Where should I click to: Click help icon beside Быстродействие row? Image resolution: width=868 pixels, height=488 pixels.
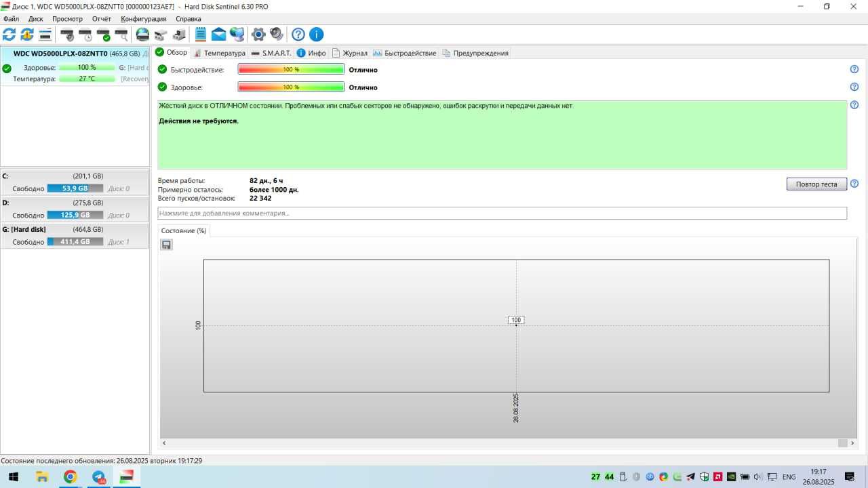[x=854, y=69]
